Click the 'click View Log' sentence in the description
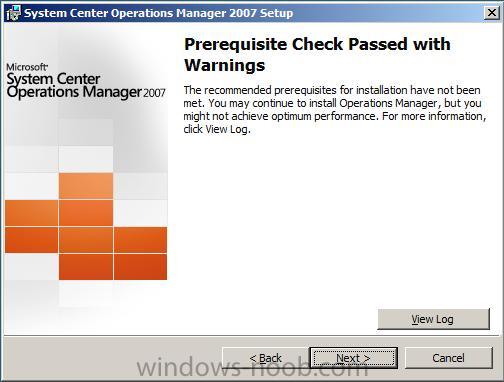504x382 pixels. [217, 129]
